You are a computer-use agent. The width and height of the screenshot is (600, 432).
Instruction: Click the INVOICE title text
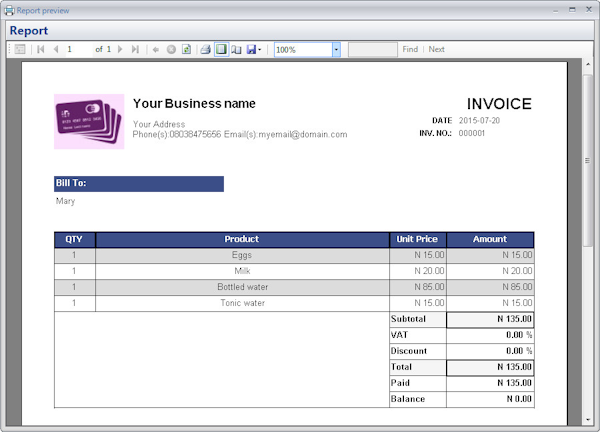coord(499,104)
